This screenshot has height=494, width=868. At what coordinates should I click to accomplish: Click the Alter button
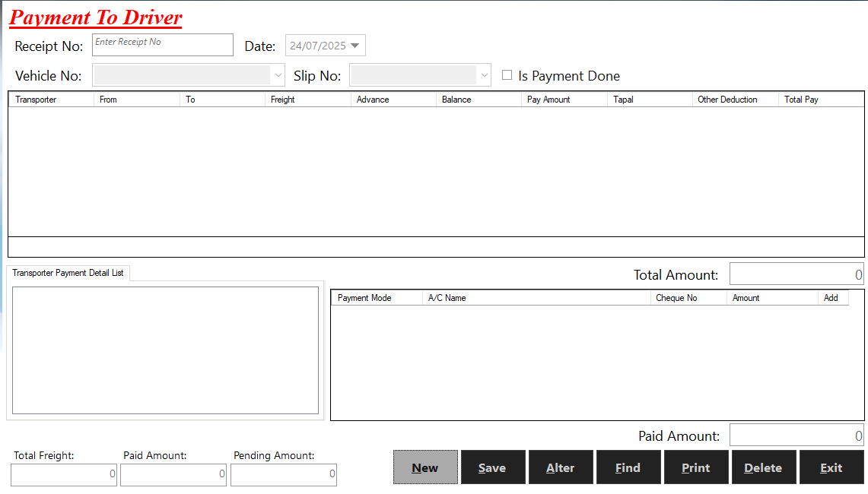click(x=561, y=467)
